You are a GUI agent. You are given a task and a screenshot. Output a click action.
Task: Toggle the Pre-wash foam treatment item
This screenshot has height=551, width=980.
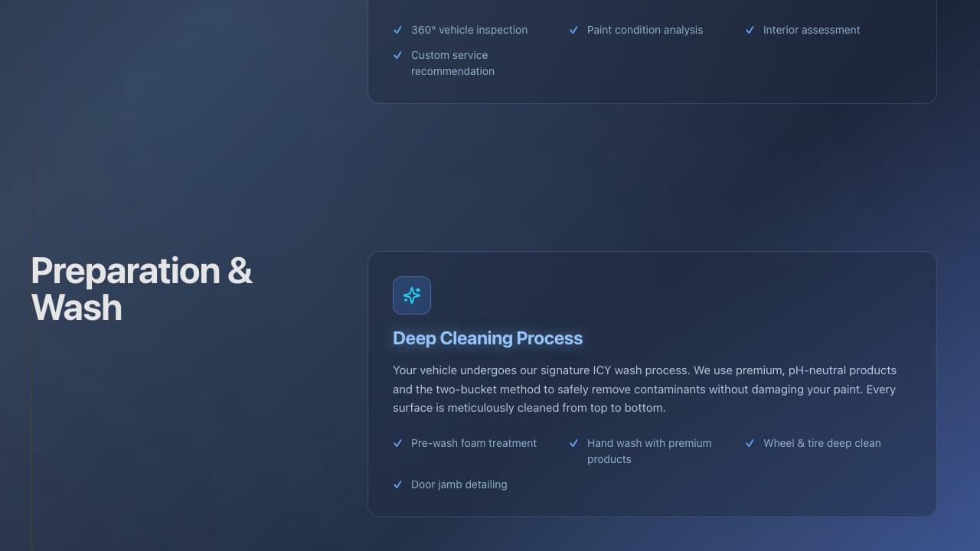[473, 443]
